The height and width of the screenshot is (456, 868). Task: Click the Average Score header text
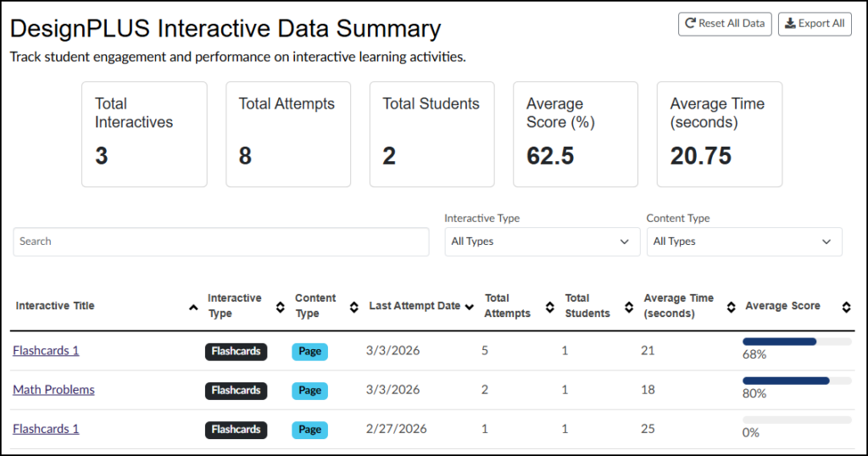782,306
